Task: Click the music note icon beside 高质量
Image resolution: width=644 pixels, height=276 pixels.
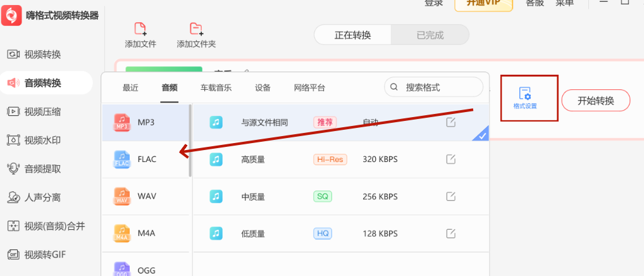Action: pos(216,160)
